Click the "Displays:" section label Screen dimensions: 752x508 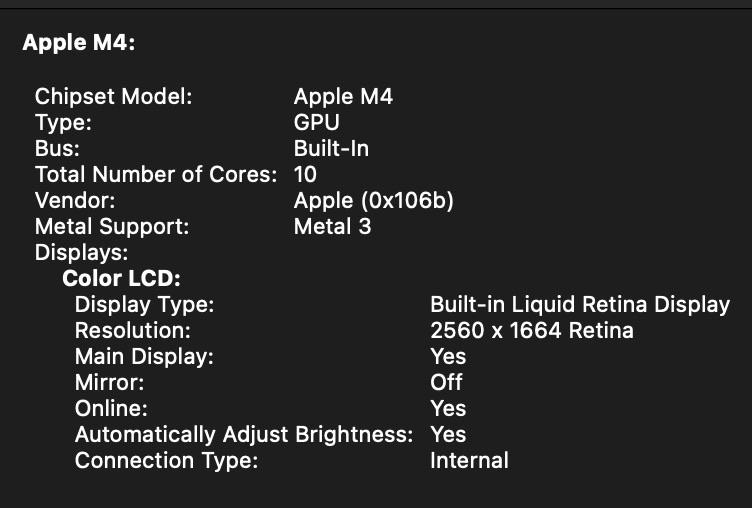[82, 253]
